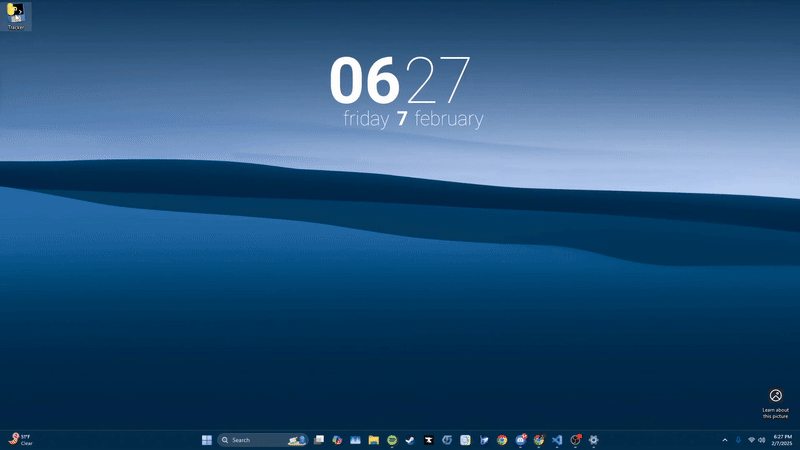This screenshot has height=450, width=800.
Task: Open the Tracker desktop shortcut
Action: [16, 16]
